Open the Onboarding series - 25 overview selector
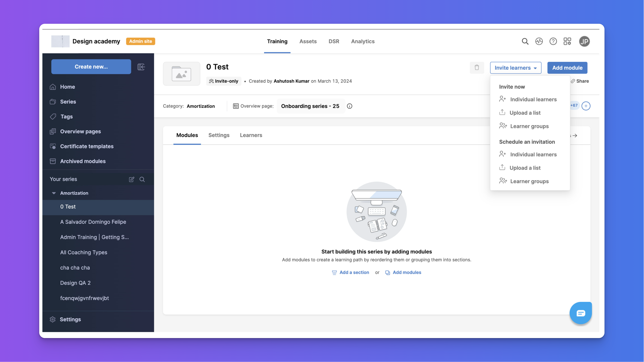 (310, 106)
